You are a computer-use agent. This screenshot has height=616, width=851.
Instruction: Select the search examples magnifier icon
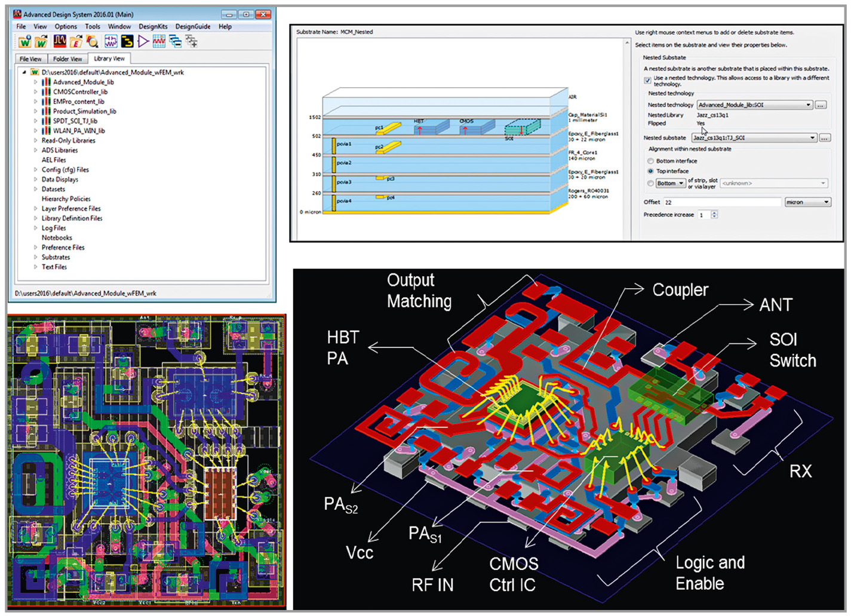91,42
